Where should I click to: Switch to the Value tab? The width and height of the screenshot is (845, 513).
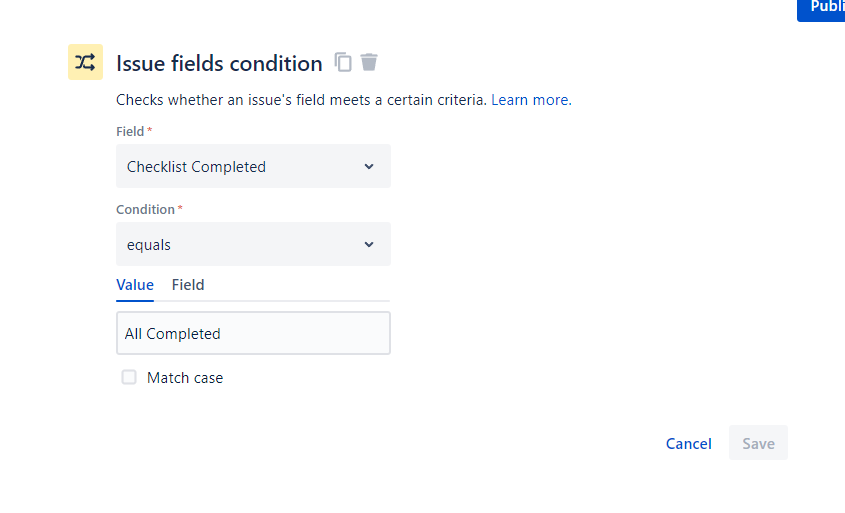pos(135,285)
